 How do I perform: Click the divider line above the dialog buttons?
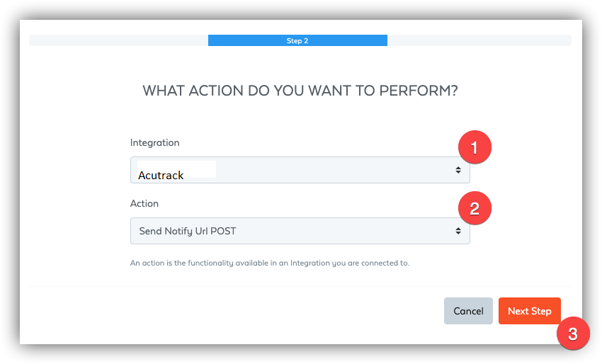pyautogui.click(x=300, y=286)
